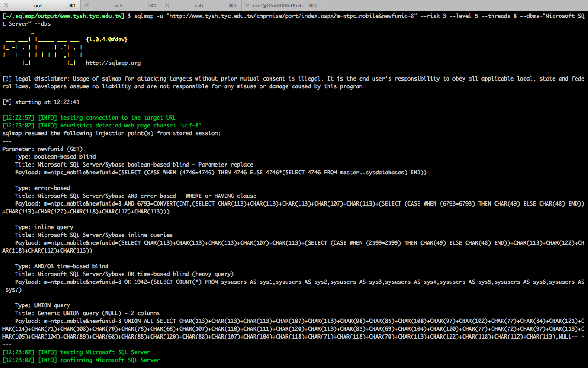Screen dimensions: 588x368
Task: Click the 'Type: AND/OR time-based blind' line
Action: pyautogui.click(x=62, y=266)
